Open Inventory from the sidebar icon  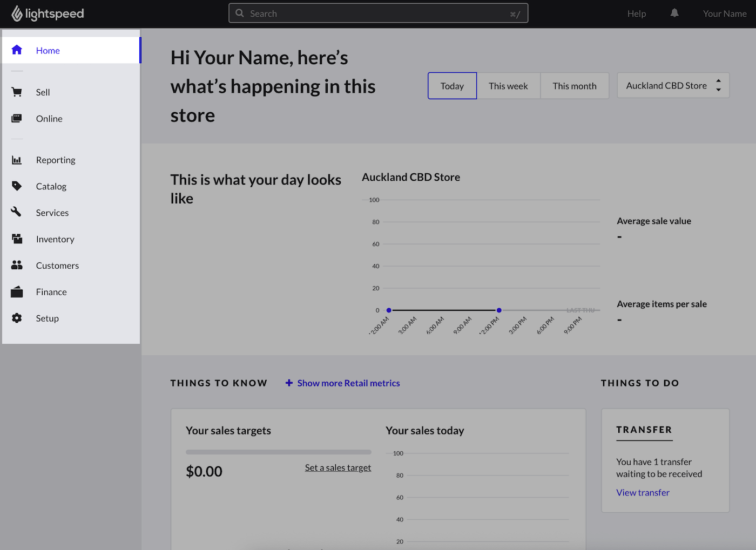point(17,239)
